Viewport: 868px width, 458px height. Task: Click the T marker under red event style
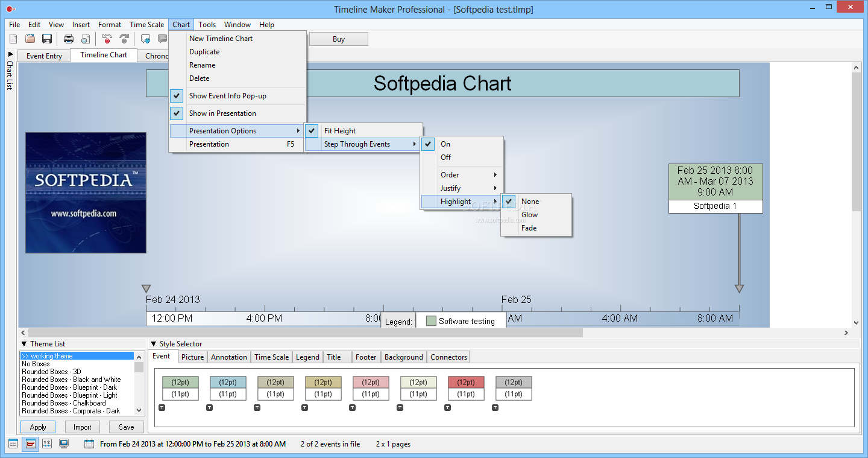(x=447, y=408)
